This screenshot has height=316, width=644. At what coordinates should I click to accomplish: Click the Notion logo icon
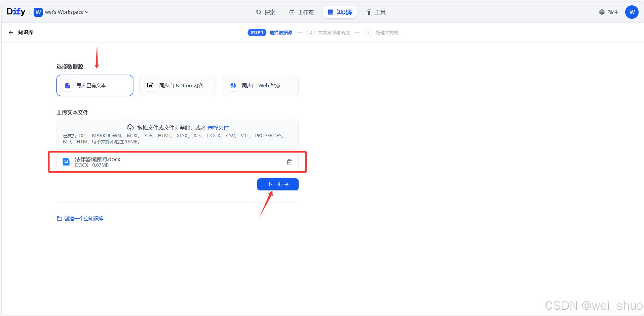pos(150,86)
